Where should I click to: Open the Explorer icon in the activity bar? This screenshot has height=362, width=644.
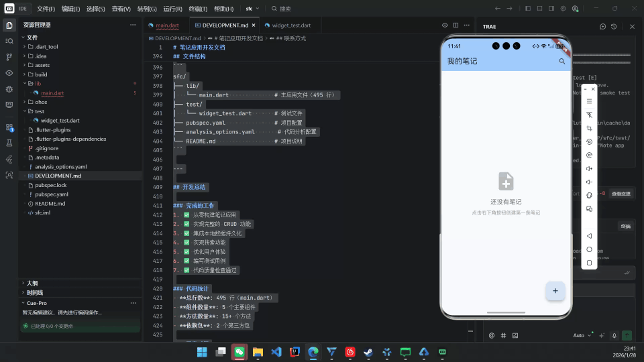click(x=9, y=25)
